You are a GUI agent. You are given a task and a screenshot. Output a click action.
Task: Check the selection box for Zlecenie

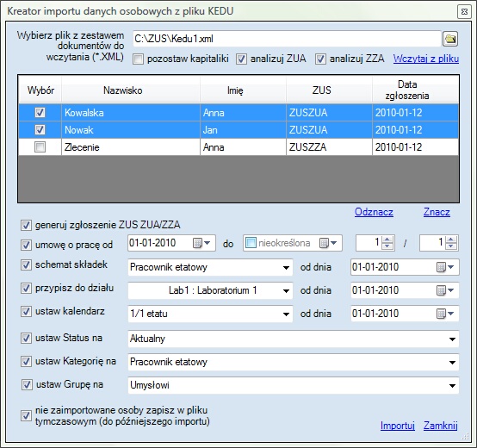(40, 147)
